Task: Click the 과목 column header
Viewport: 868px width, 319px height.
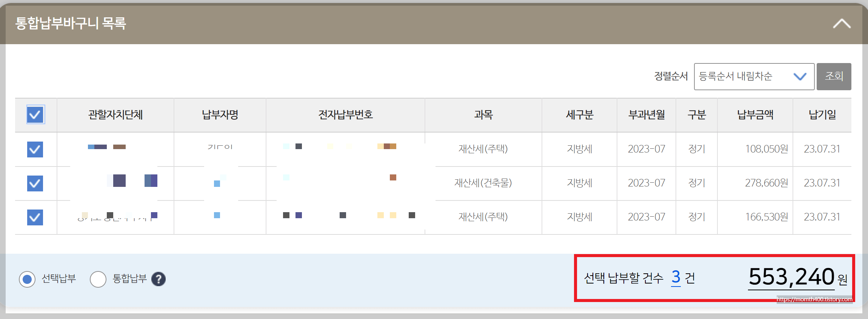Action: tap(483, 115)
